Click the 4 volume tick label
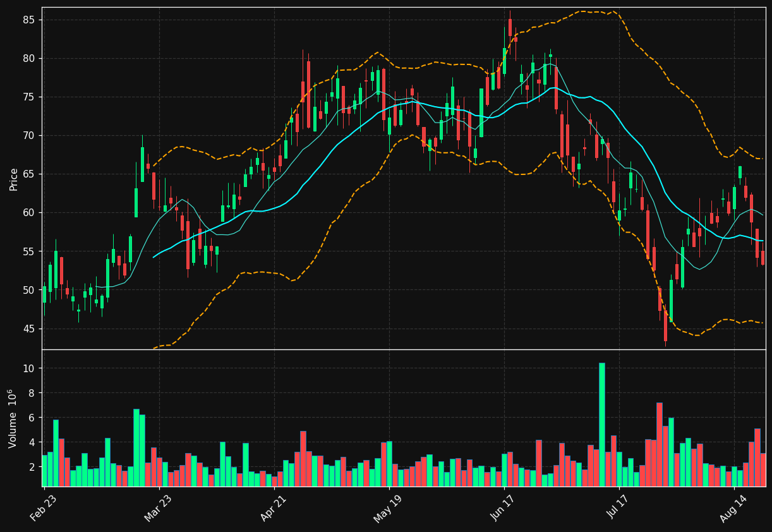Image resolution: width=772 pixels, height=532 pixels. coord(32,442)
